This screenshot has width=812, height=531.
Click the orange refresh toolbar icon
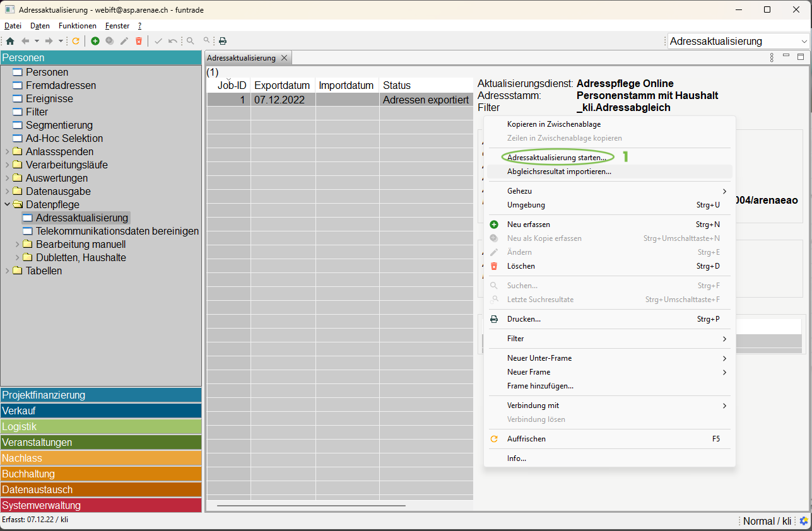pos(76,41)
